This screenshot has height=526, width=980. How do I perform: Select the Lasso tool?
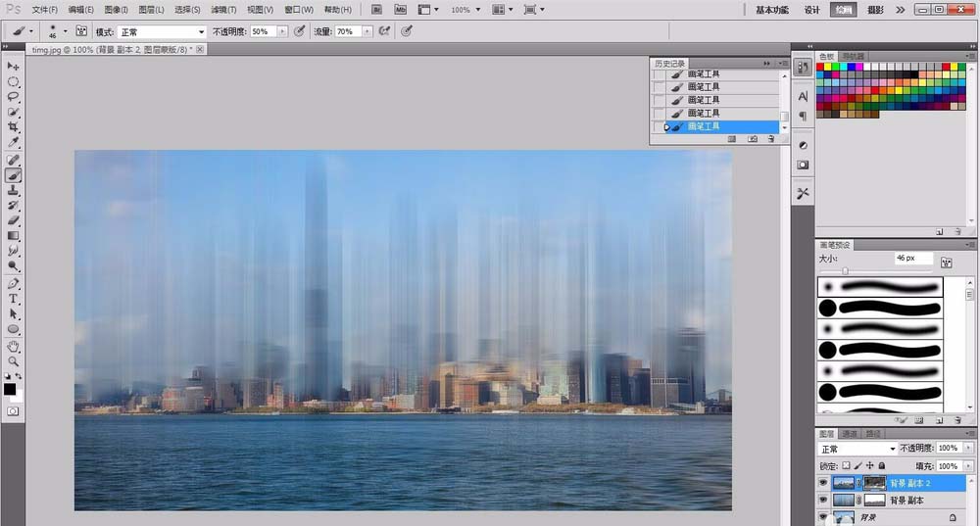click(14, 97)
